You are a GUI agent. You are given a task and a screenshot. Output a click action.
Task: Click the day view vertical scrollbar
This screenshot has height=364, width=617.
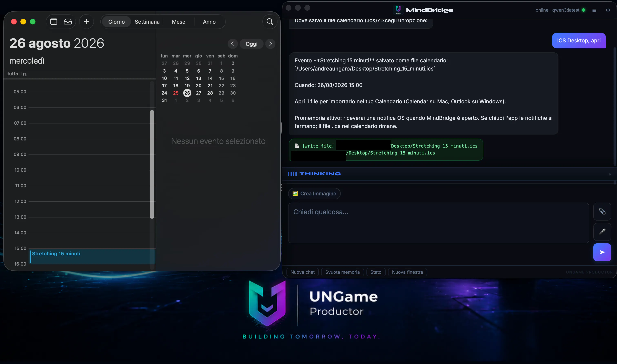click(152, 164)
